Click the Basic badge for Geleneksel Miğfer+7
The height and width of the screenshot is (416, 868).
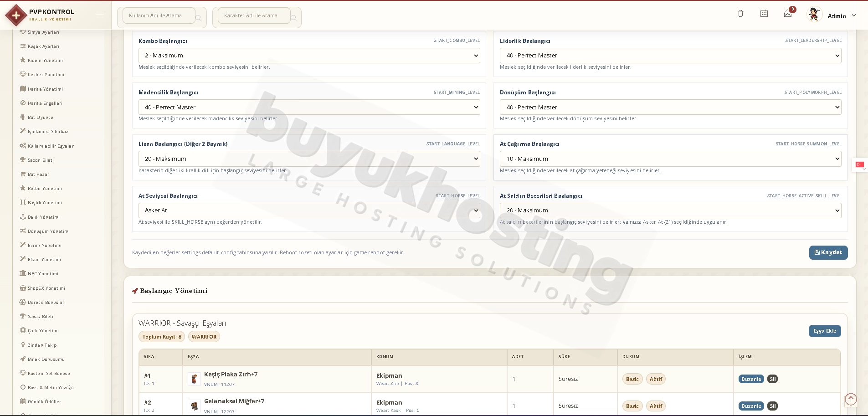click(632, 406)
